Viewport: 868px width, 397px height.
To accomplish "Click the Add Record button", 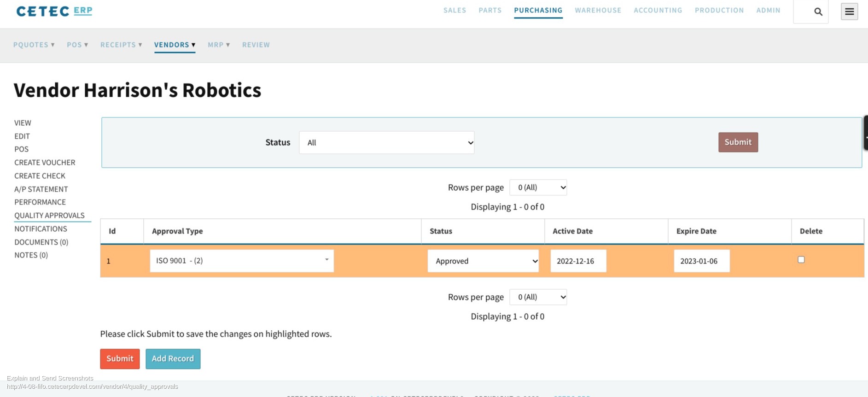I will (x=173, y=359).
